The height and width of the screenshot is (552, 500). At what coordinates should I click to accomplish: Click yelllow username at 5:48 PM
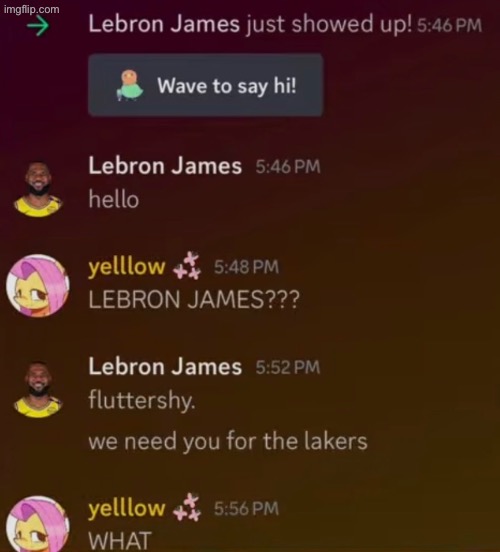127,267
